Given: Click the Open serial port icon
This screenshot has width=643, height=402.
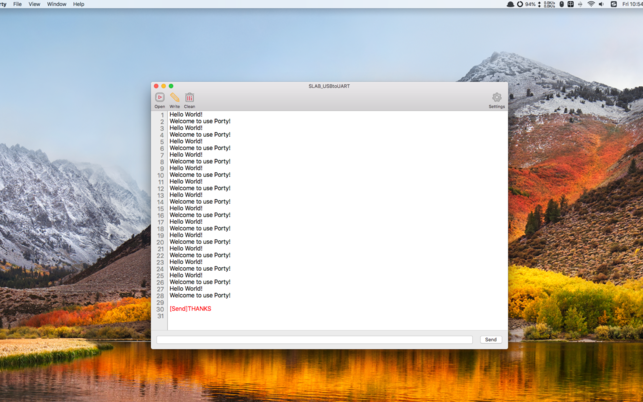Looking at the screenshot, I should (160, 98).
